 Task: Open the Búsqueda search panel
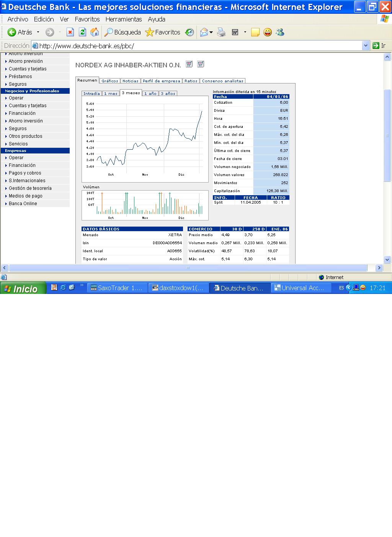click(x=123, y=32)
